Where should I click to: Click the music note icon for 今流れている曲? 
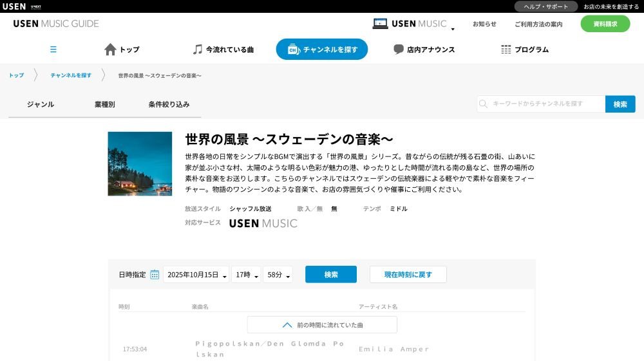pyautogui.click(x=198, y=50)
